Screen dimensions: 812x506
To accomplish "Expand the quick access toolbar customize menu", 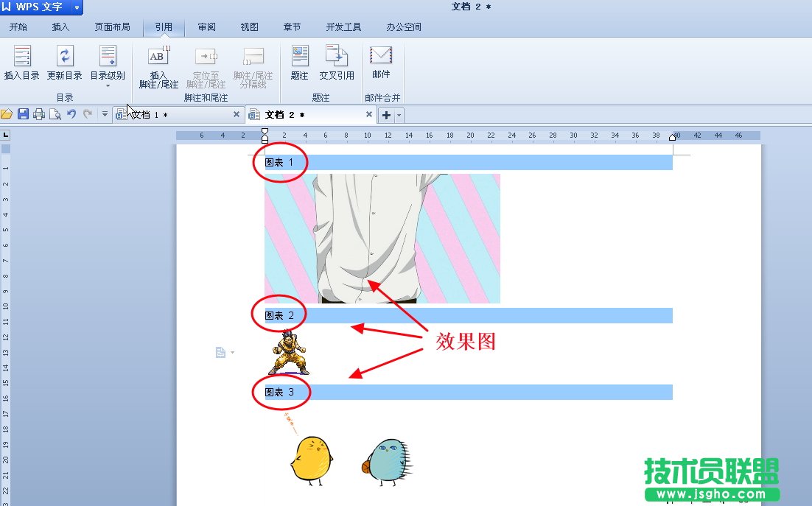I will pos(103,114).
